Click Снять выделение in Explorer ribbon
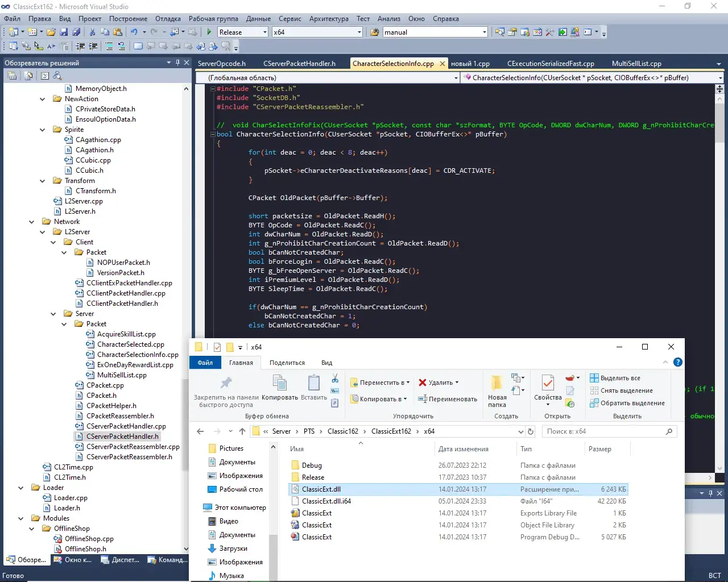Screen dimensions: 728x582 click(621, 390)
